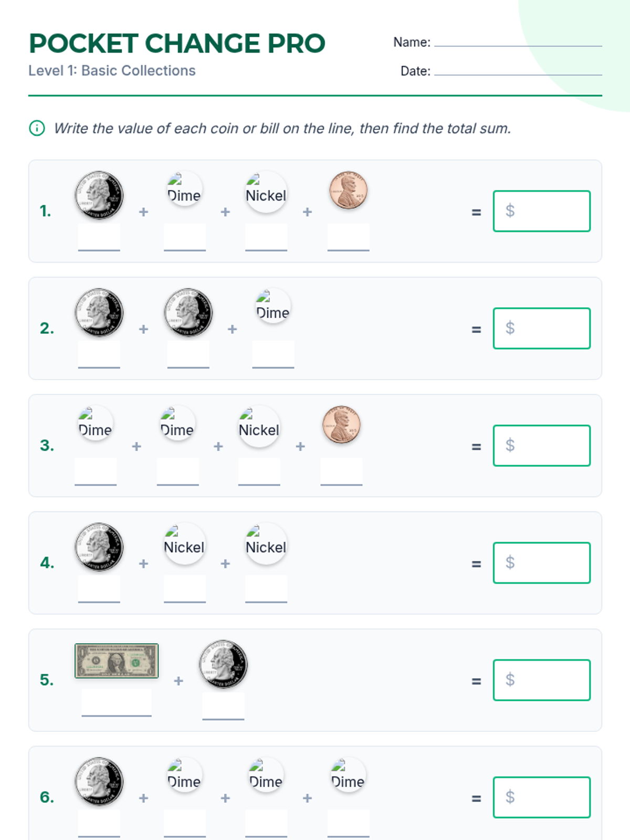Image resolution: width=630 pixels, height=840 pixels.
Task: Click the value blank under the dollar bill
Action: click(117, 703)
